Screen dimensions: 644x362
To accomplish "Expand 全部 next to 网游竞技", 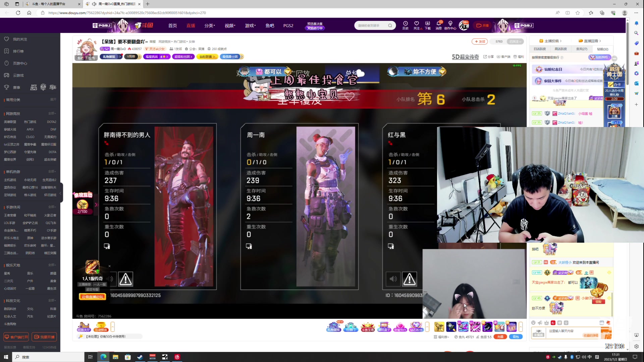I will [x=52, y=114].
